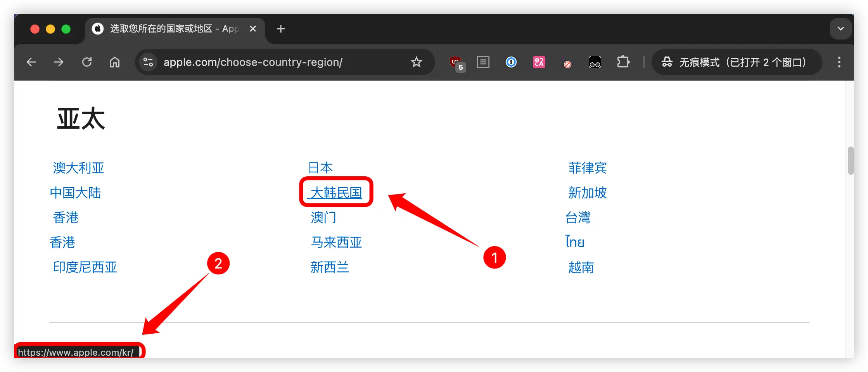
Task: Open the 大韩民国 region link
Action: click(336, 193)
